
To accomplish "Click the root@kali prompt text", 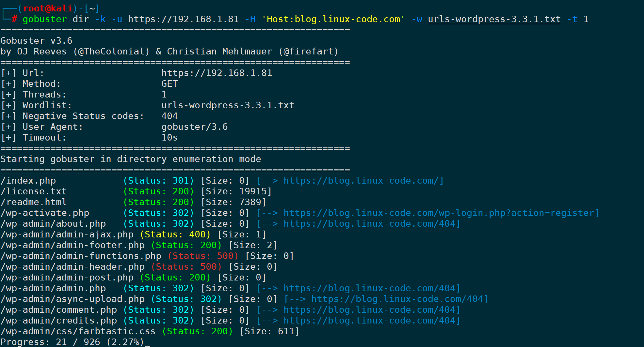I will [48, 8].
